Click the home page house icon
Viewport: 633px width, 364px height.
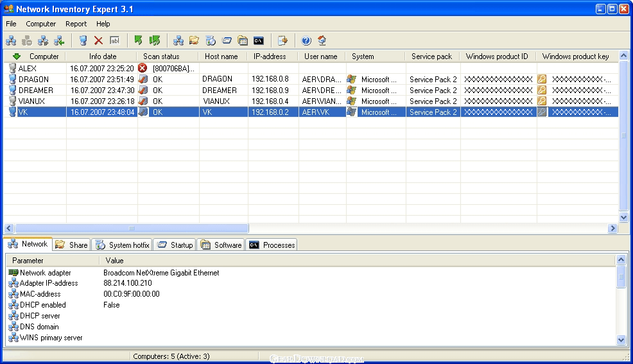point(322,40)
